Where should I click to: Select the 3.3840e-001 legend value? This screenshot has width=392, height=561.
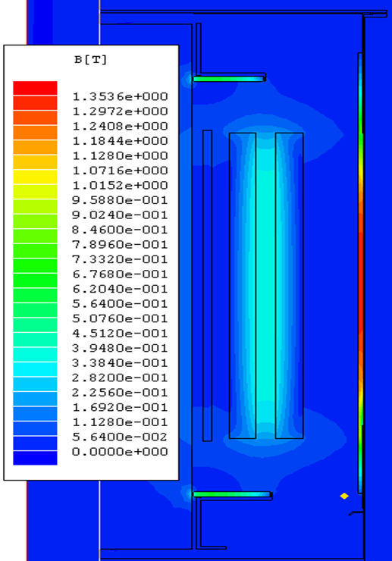pyautogui.click(x=121, y=363)
